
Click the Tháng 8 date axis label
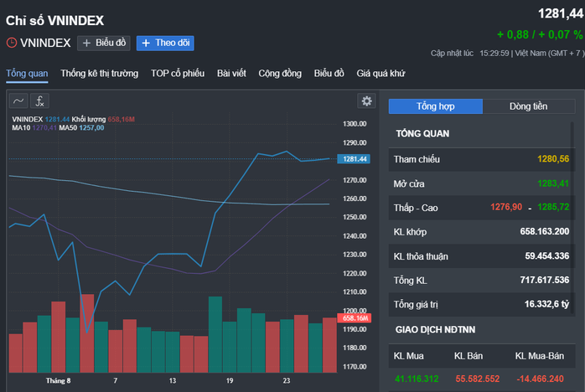(x=58, y=381)
